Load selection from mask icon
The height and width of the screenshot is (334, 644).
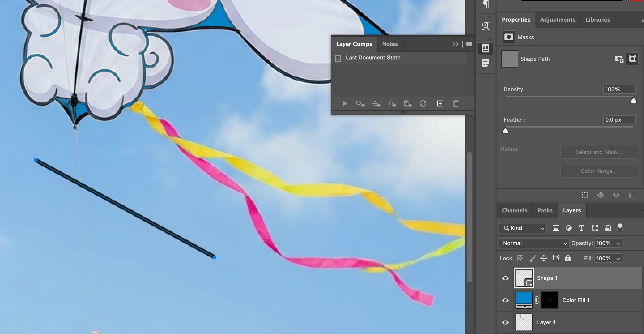[585, 195]
